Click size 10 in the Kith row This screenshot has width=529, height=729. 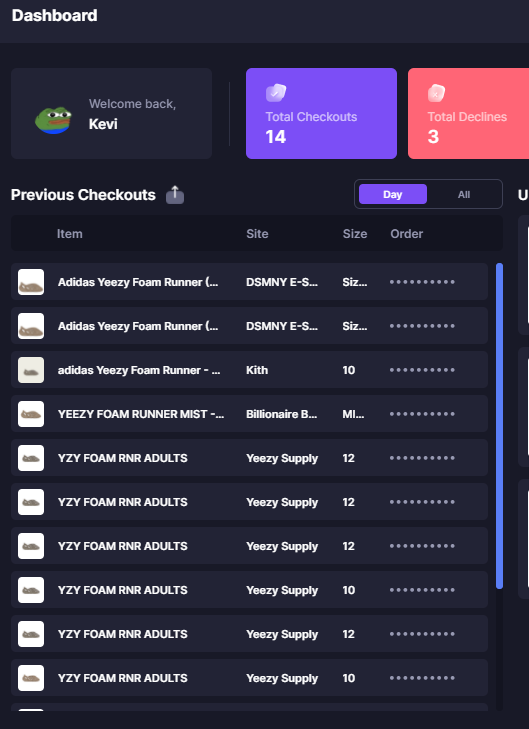coord(349,370)
